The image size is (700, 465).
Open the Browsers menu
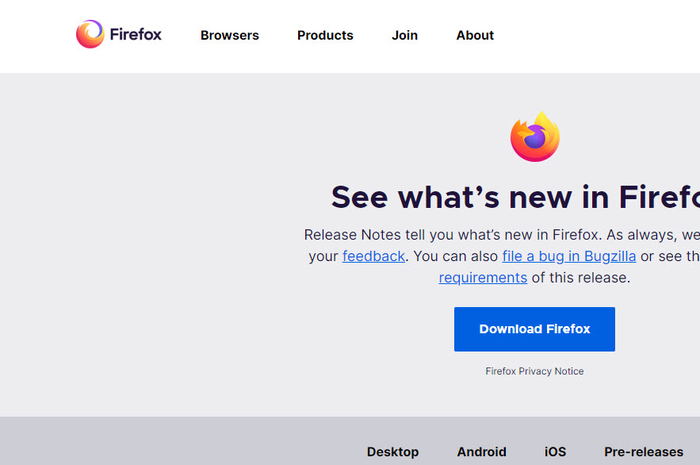pyautogui.click(x=229, y=35)
